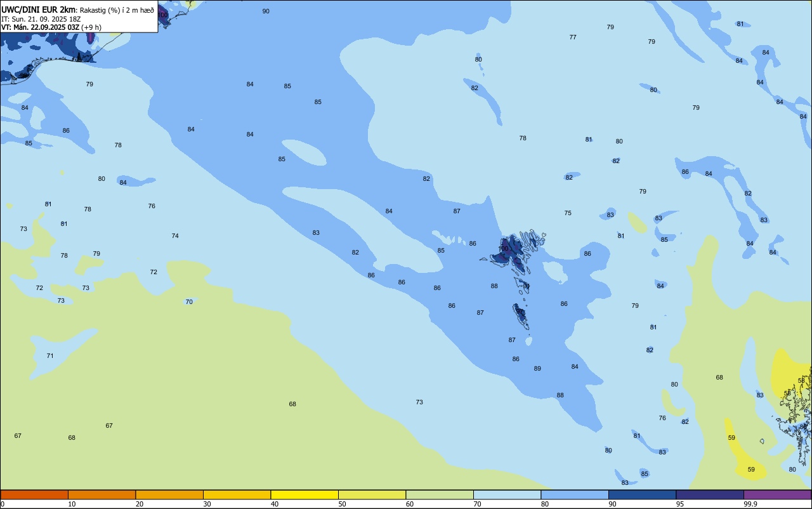The image size is (812, 509).
Task: Pick the light green 60–70 legend swatch
Action: pos(440,494)
